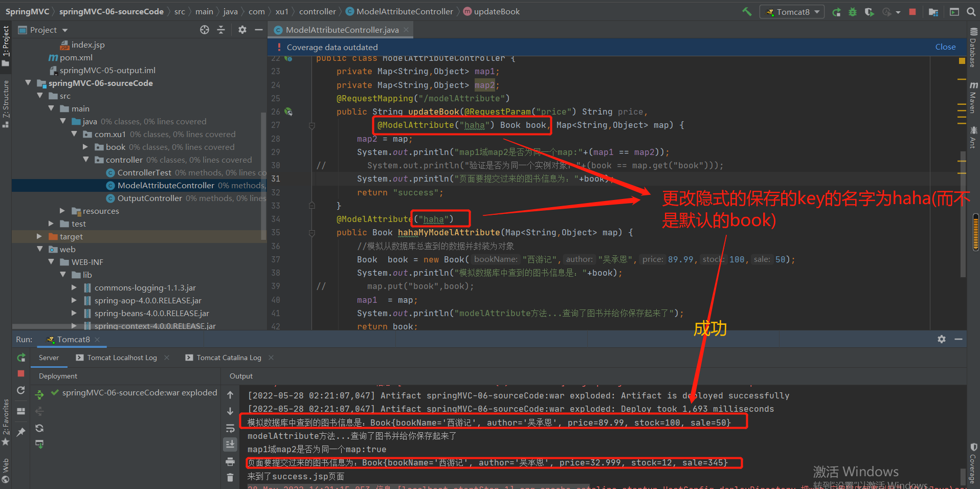Screen dimensions: 980x489
Task: Click Close on the coverage outdated banner
Action: point(945,47)
